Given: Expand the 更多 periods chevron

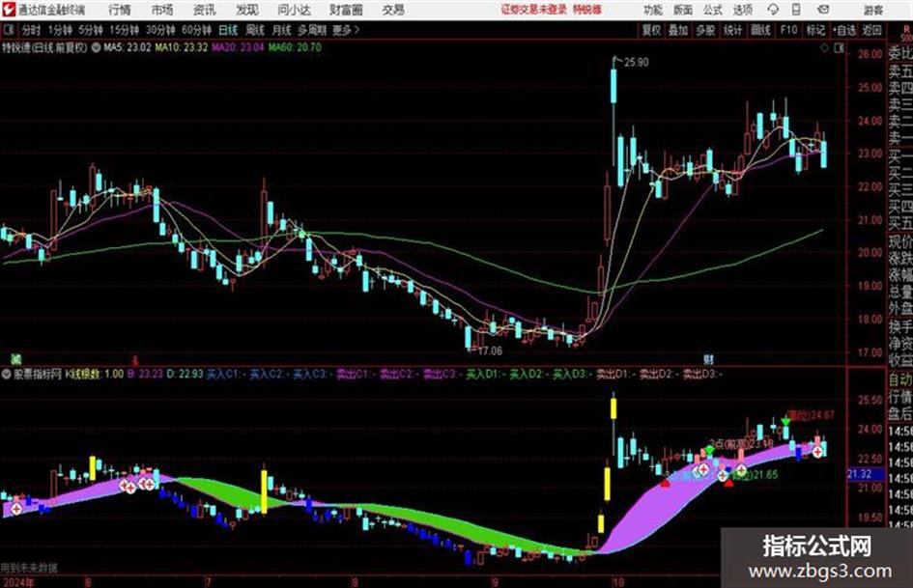Looking at the screenshot, I should 347,30.
